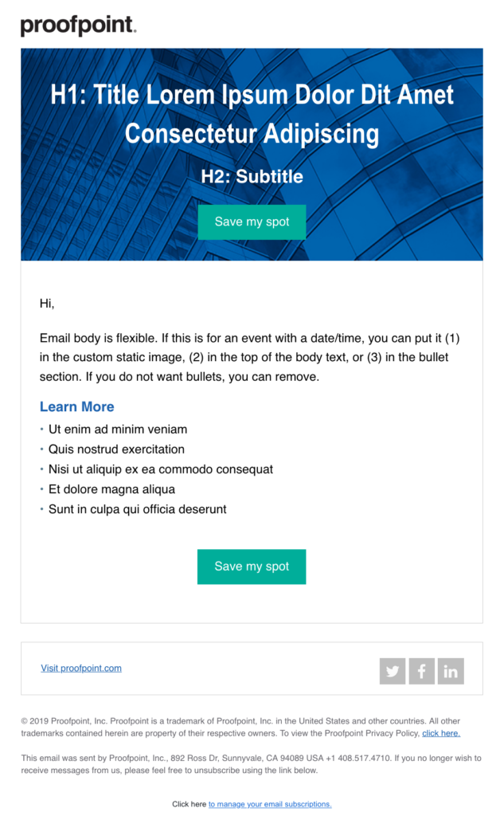Open the Privacy Policy click here link
This screenshot has height=816, width=504.
coord(441,733)
